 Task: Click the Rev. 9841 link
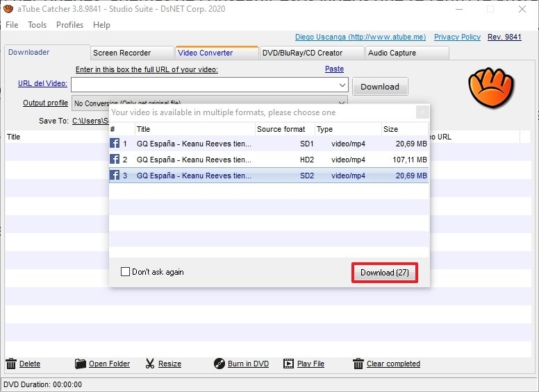504,37
